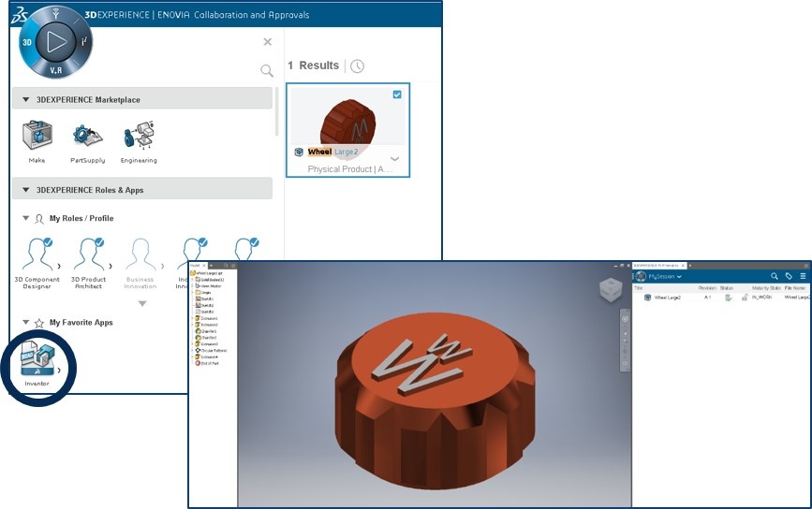Click the compass right information quadrant
Screen dimensions: 812x509
coord(84,41)
